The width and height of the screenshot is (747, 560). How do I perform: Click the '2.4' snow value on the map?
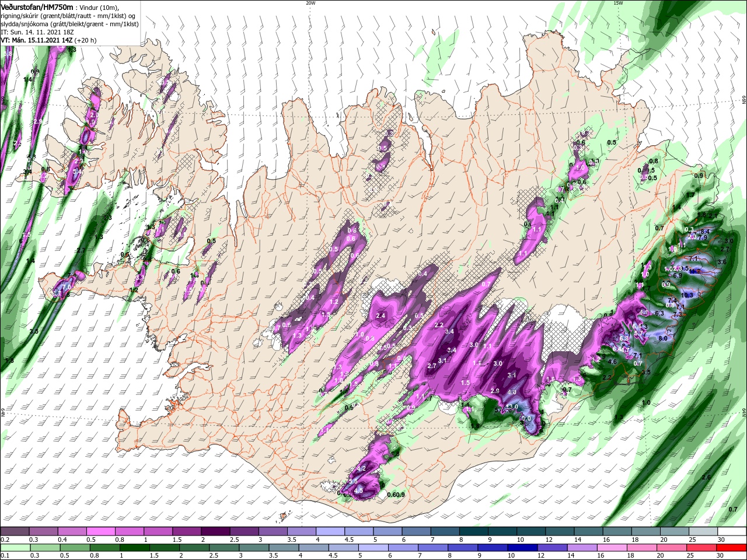coord(381,316)
